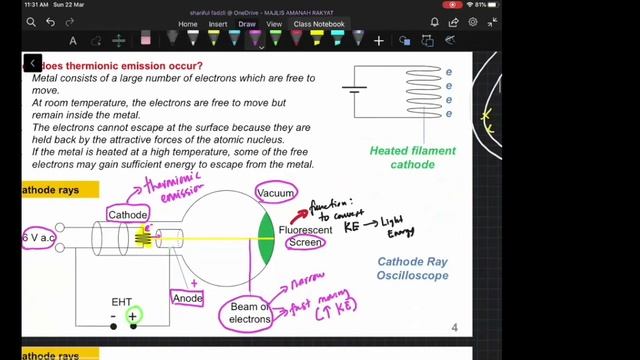Click the page number 4

tap(455, 328)
